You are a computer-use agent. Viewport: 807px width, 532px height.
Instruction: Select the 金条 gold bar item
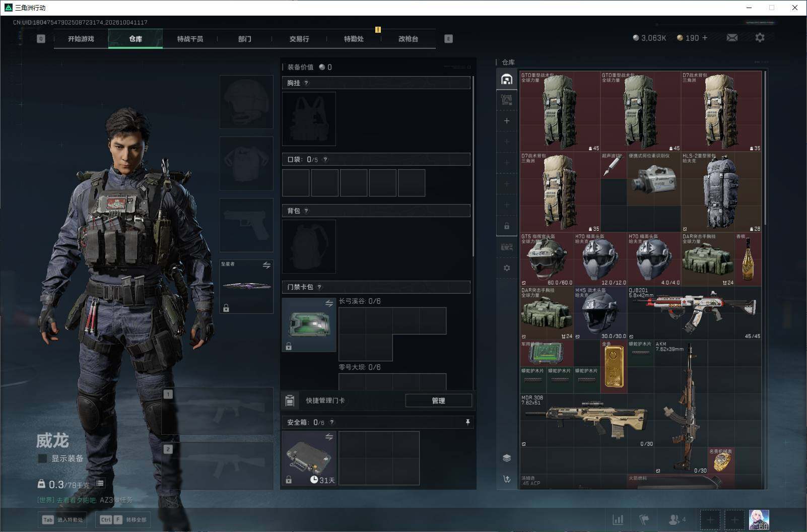tap(614, 366)
